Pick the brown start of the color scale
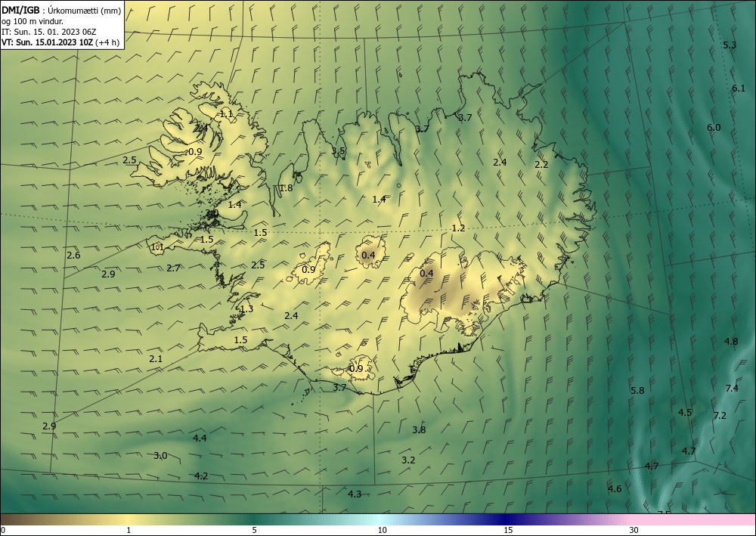The width and height of the screenshot is (756, 536). (x=14, y=519)
